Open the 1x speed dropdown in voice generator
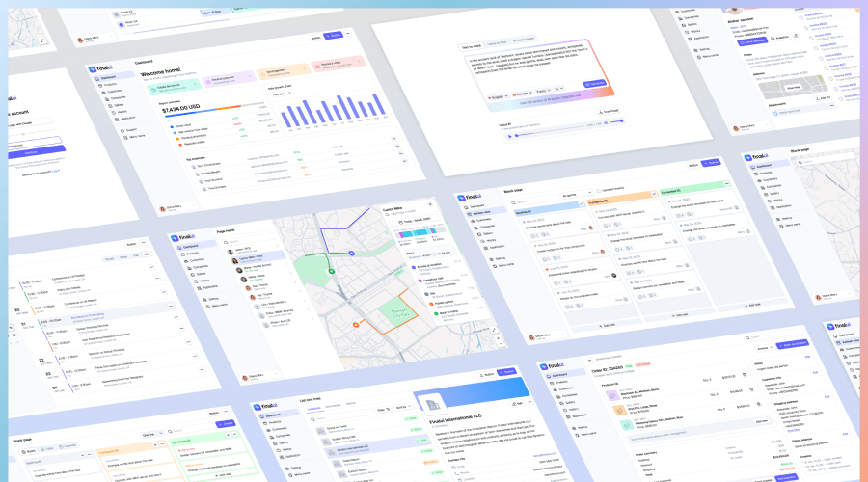Screen dimensions: 868x482 [x=558, y=89]
